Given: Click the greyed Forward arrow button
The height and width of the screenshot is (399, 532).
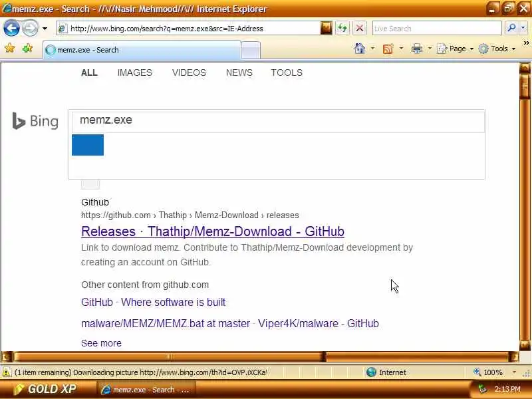Looking at the screenshot, I should coord(30,28).
